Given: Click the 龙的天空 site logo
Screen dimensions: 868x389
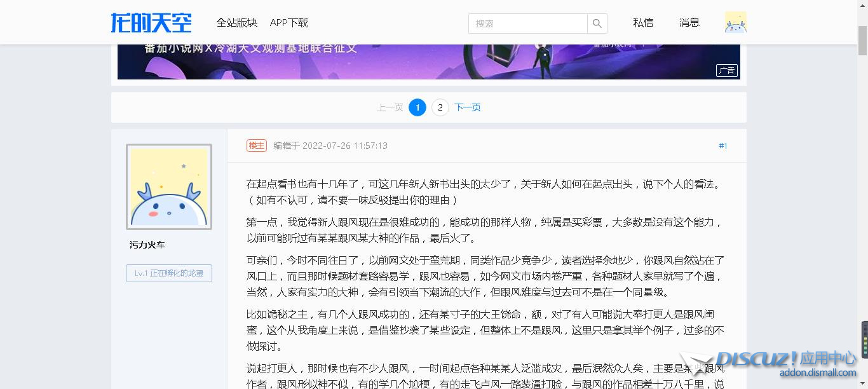Looking at the screenshot, I should click(151, 23).
